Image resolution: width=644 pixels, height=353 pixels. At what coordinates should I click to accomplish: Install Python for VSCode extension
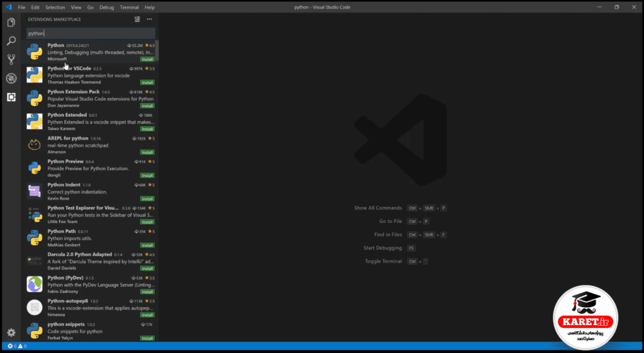[147, 82]
